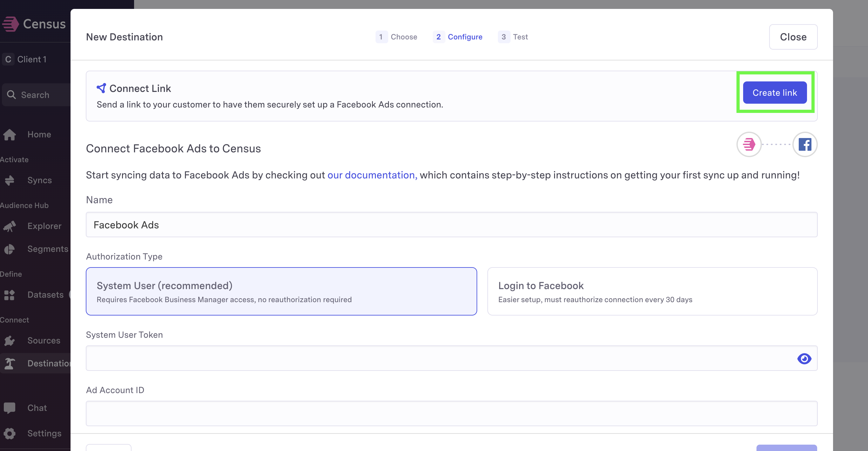The height and width of the screenshot is (451, 868).
Task: Click the sidebar Search box
Action: click(x=37, y=95)
